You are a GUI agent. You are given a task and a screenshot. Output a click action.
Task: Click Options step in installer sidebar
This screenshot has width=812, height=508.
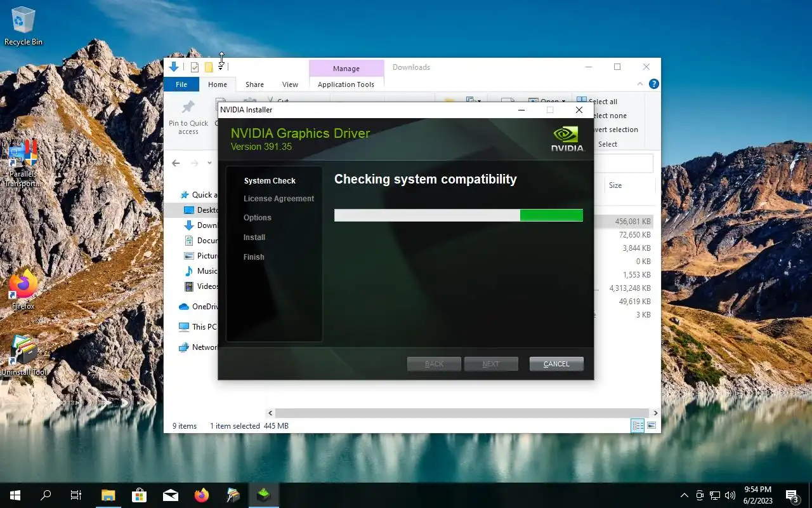(258, 218)
